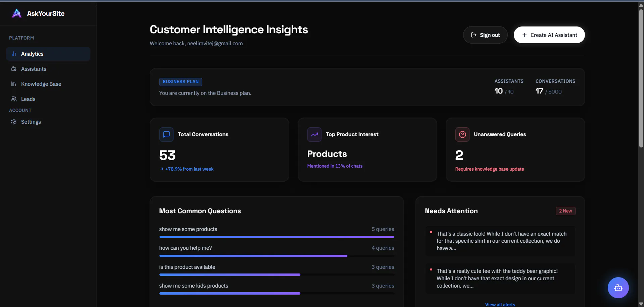
Task: Click the Sign out button
Action: pos(485,35)
